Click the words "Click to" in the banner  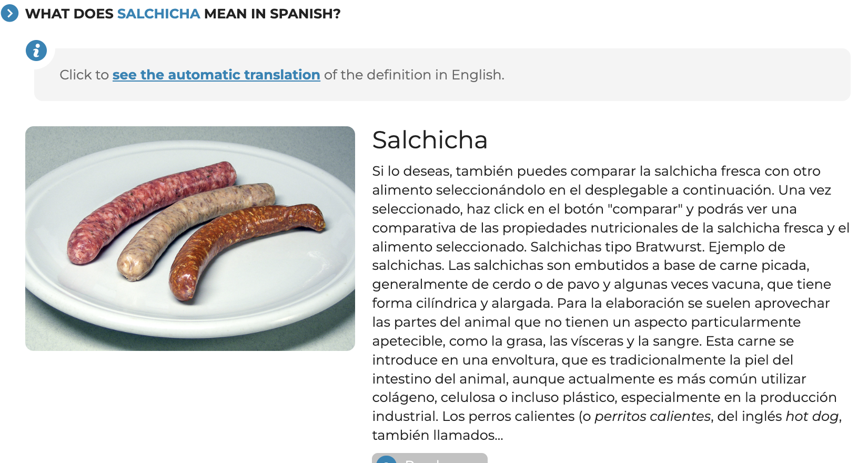coord(84,75)
